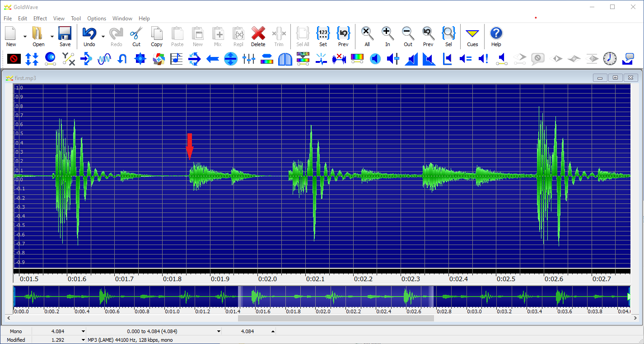Open the Cues list
The width and height of the screenshot is (644, 344).
pos(472,36)
